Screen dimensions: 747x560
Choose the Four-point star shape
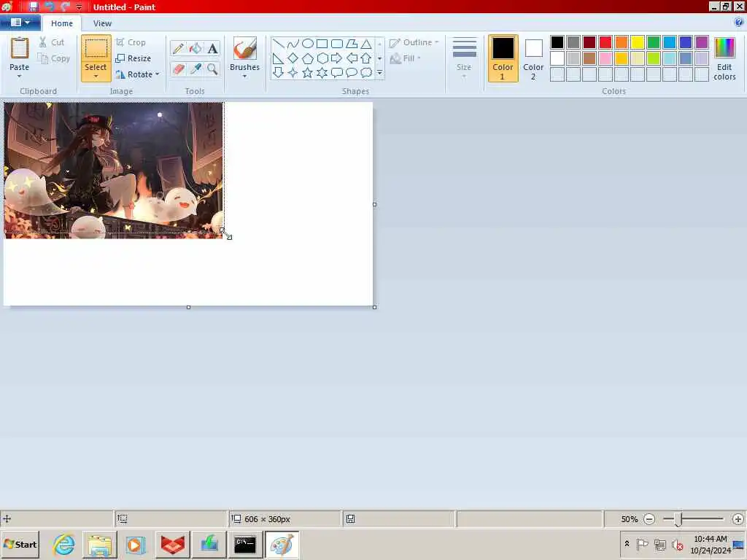[x=293, y=73]
